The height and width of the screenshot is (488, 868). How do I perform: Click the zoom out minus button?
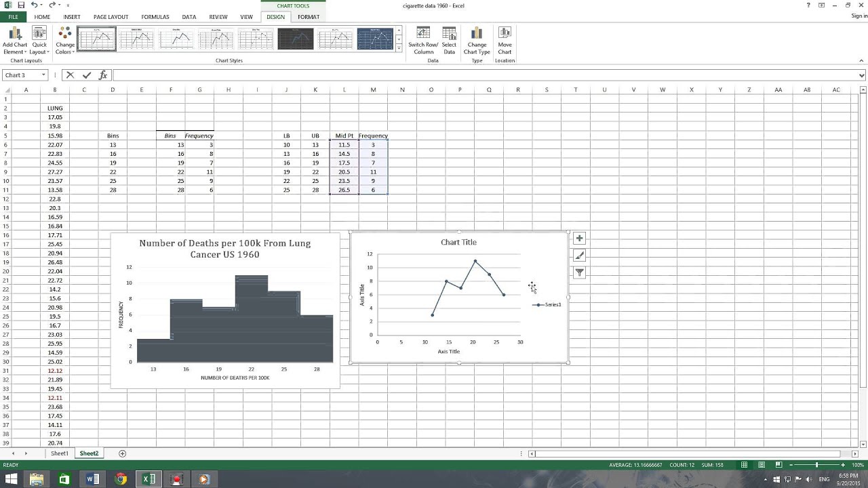790,465
